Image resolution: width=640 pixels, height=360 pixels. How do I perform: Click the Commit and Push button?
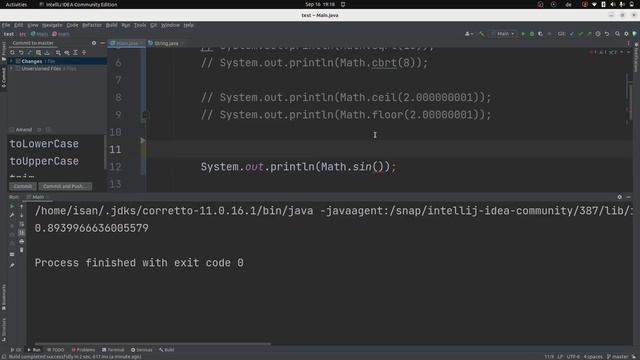pyautogui.click(x=65, y=187)
